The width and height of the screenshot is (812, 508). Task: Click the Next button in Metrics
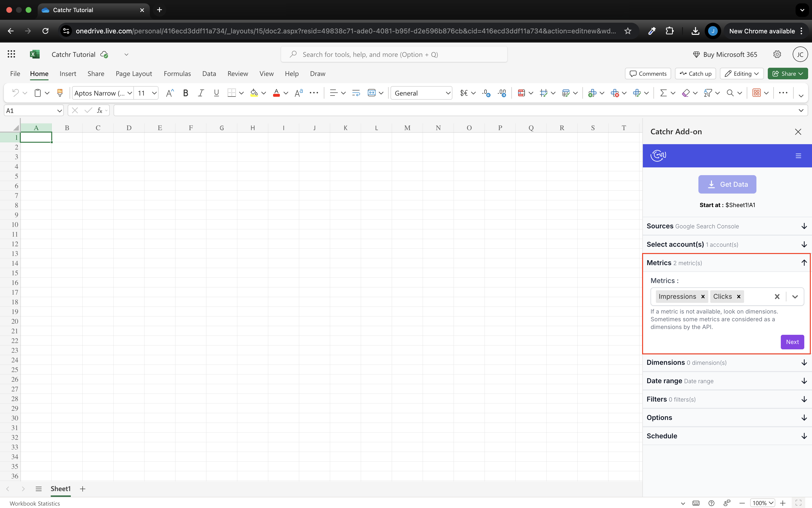coord(792,342)
